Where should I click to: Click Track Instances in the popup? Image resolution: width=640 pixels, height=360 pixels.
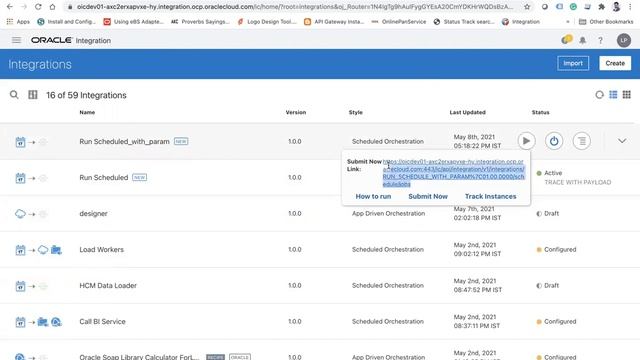coord(491,196)
